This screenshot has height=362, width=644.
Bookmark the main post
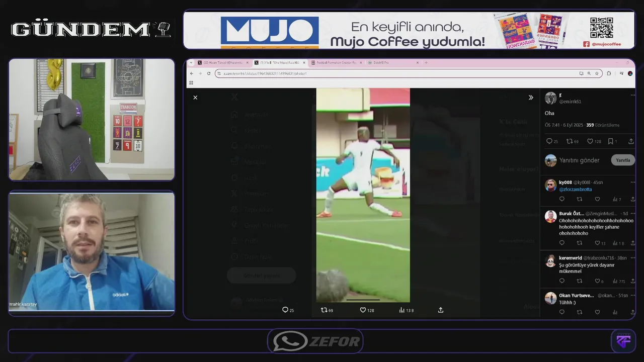610,141
